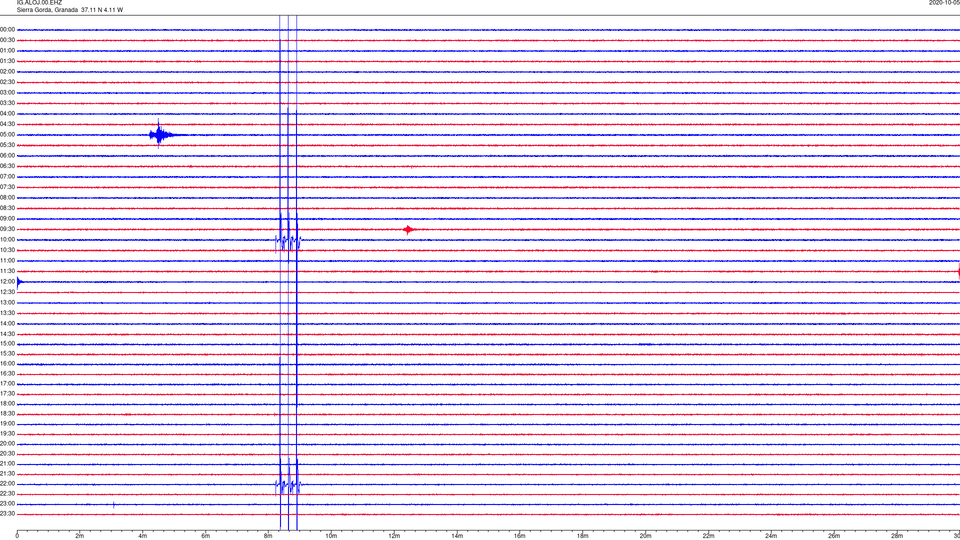The image size is (960, 540).
Task: Click the 03:00 time label
Action: click(7, 92)
